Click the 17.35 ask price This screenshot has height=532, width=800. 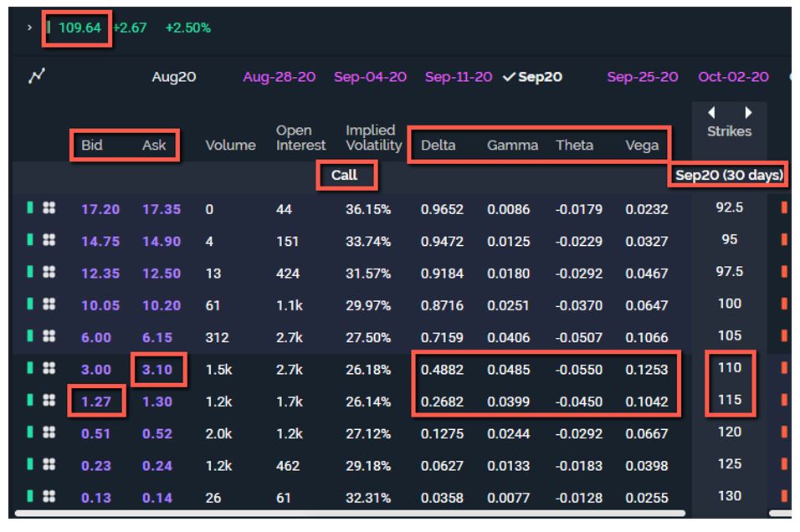pos(162,209)
